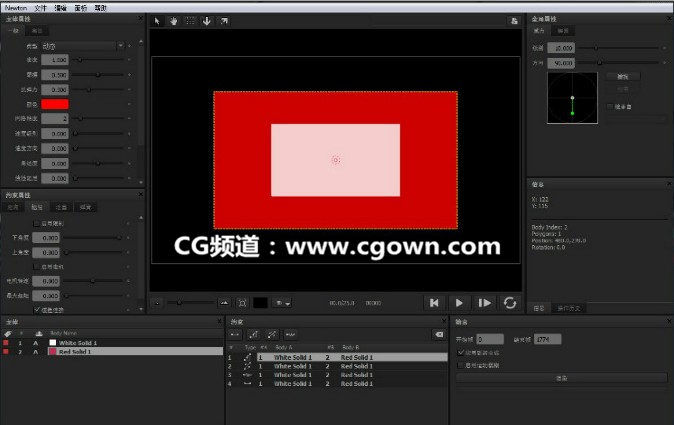Image resolution: width=674 pixels, height=425 pixels.
Task: Enable the limit checkbox in joint properties
Action: pos(37,223)
